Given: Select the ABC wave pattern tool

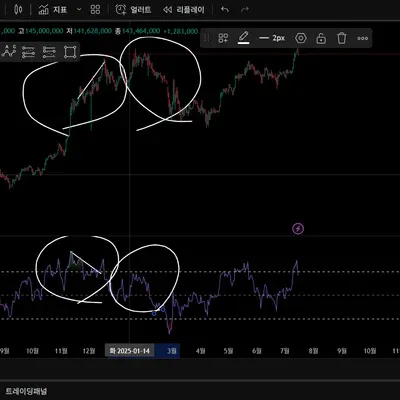Looking at the screenshot, I should tap(8, 52).
